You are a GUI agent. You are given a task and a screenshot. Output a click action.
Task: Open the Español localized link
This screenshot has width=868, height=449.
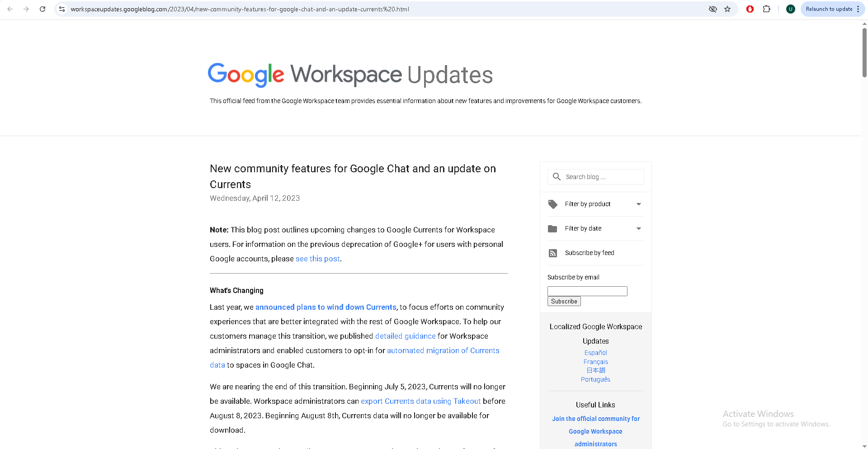pos(595,353)
